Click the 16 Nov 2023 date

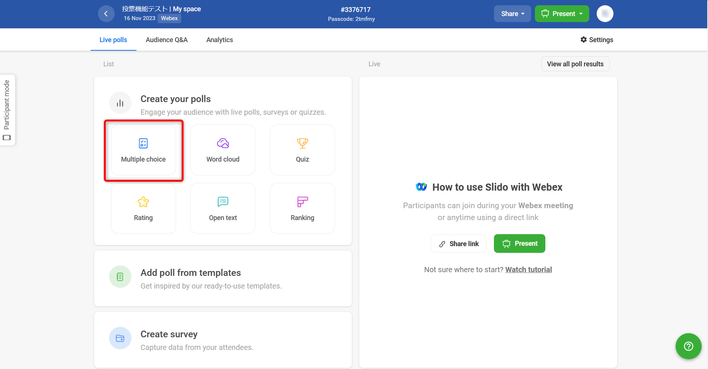(x=140, y=19)
